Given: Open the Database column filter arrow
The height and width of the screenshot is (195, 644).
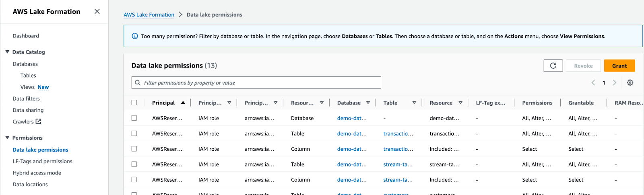Looking at the screenshot, I should tap(368, 103).
